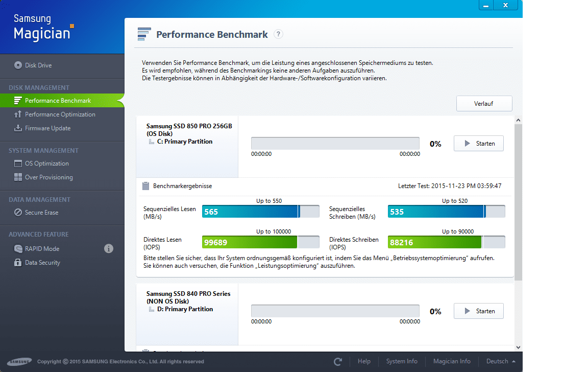Click the Verlauf history button

pyautogui.click(x=484, y=104)
